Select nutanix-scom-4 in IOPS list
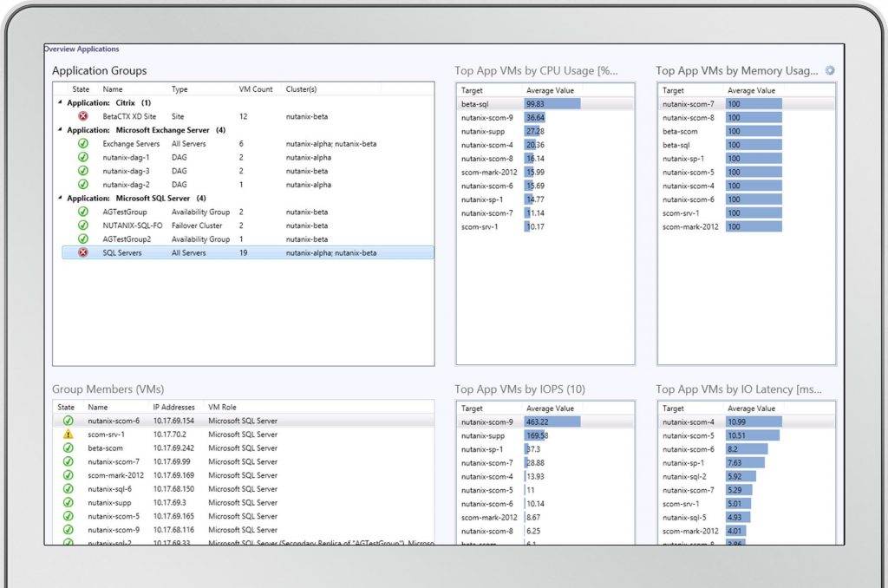Screen dimensions: 888x588 click(487, 476)
